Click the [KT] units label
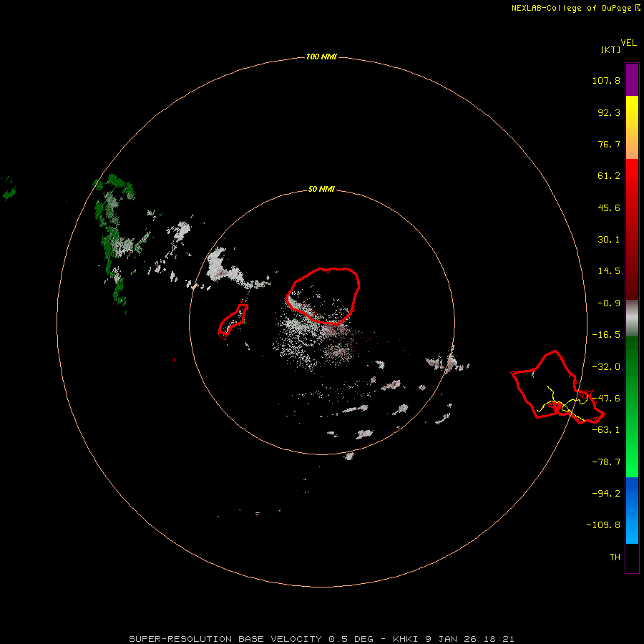644x644 pixels. click(610, 49)
